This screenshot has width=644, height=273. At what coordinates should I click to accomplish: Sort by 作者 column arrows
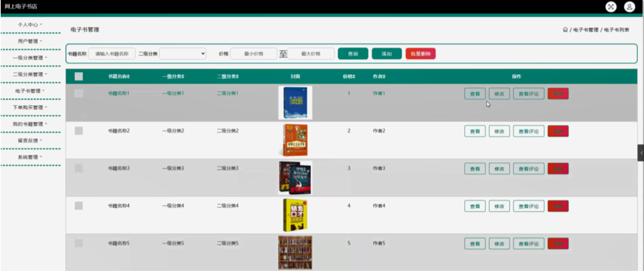(x=384, y=76)
